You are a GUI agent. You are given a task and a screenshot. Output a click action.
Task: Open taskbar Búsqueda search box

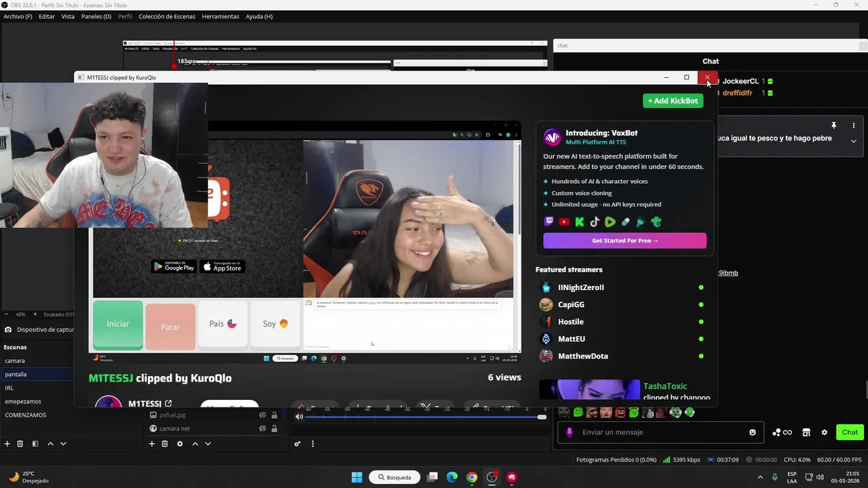point(395,477)
